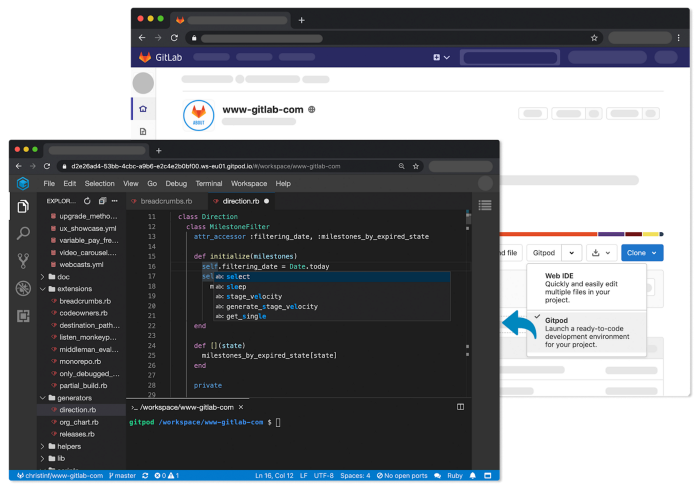Image resolution: width=700 pixels, height=488 pixels.
Task: Bookmark the Gitpod page with star icon
Action: point(416,166)
